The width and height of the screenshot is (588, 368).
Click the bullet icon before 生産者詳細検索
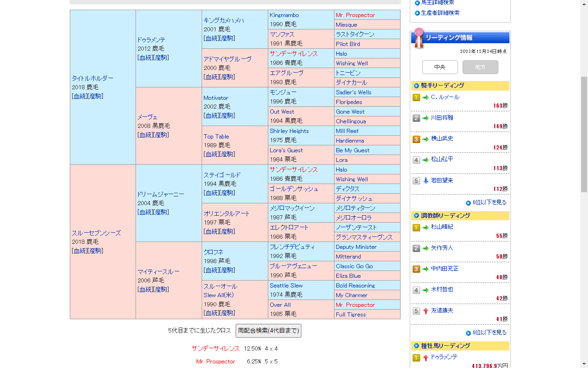[417, 13]
